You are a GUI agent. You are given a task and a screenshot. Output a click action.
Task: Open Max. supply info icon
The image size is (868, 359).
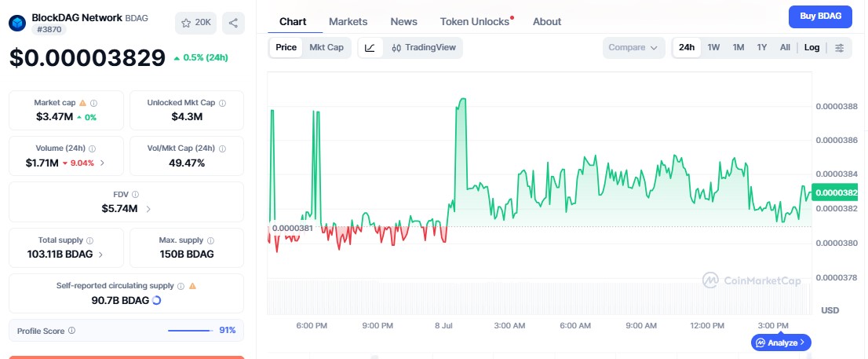coord(210,240)
